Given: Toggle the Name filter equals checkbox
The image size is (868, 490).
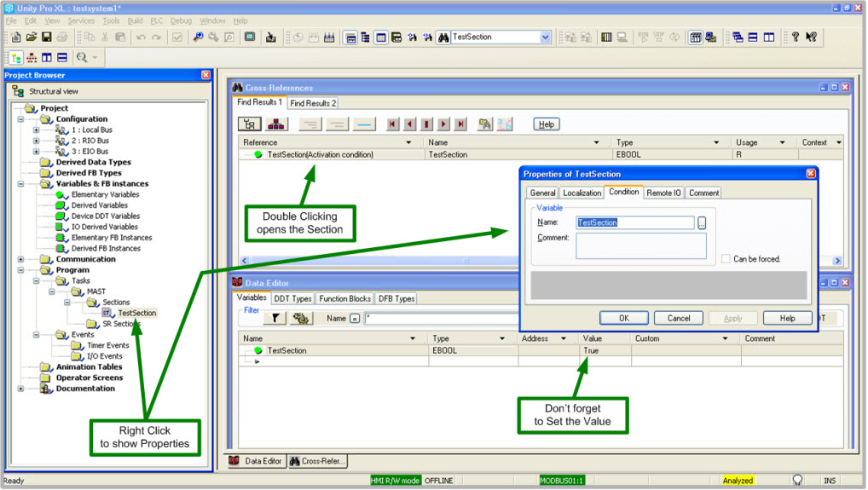Looking at the screenshot, I should [x=355, y=319].
